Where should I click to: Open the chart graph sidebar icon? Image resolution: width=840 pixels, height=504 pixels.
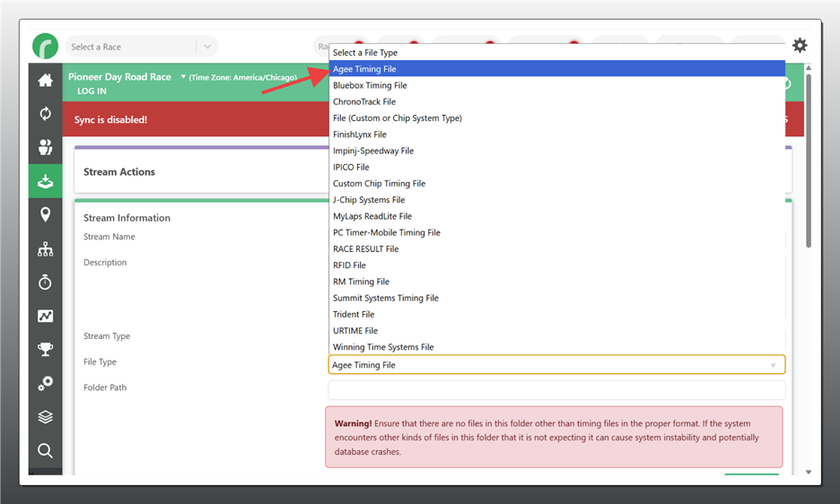click(46, 316)
